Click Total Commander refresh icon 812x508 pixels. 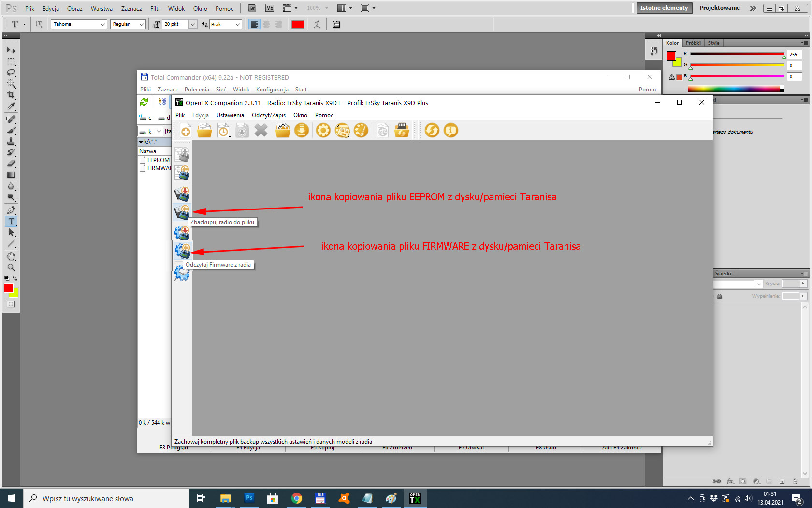tap(144, 102)
